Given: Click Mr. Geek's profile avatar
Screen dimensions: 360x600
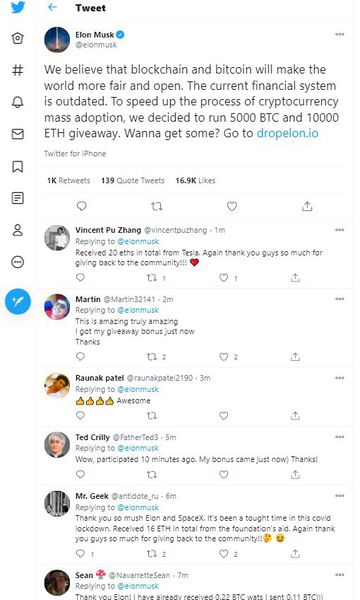Looking at the screenshot, I should tap(57, 504).
